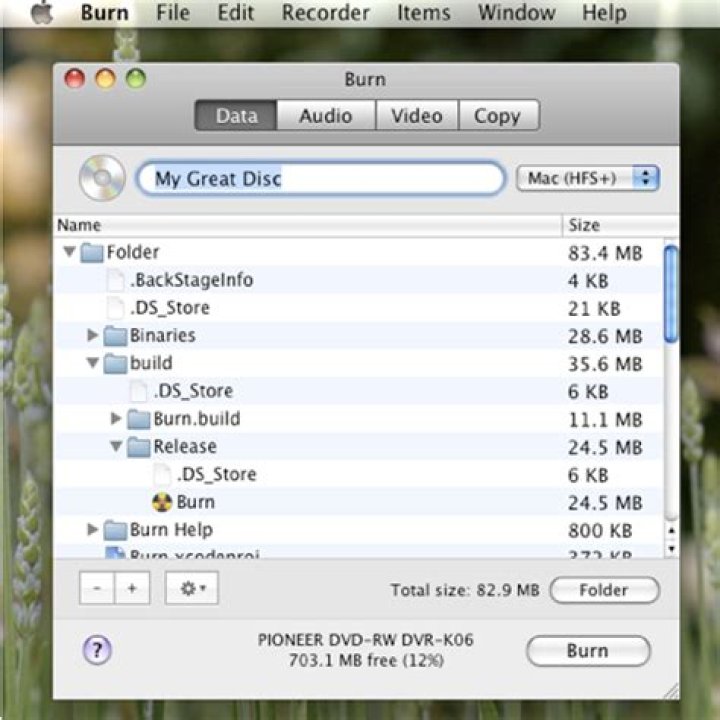This screenshot has height=720, width=720.
Task: Click the 21 KB .DS_Store file icon
Action: [115, 308]
